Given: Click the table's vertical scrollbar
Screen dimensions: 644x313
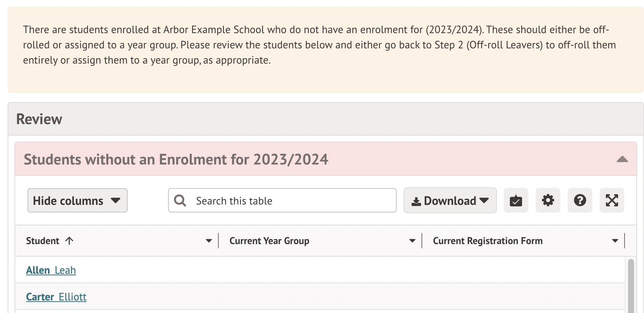Looking at the screenshot, I should [631, 286].
